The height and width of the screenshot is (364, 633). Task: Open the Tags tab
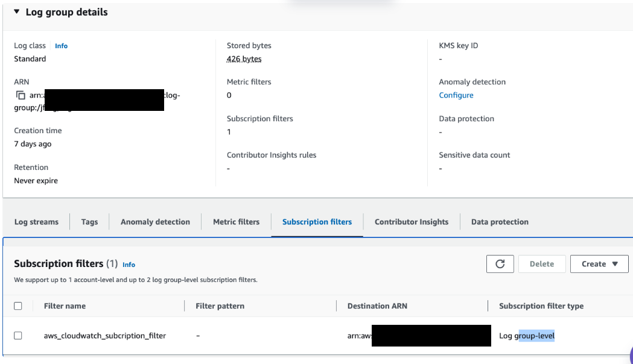point(89,221)
